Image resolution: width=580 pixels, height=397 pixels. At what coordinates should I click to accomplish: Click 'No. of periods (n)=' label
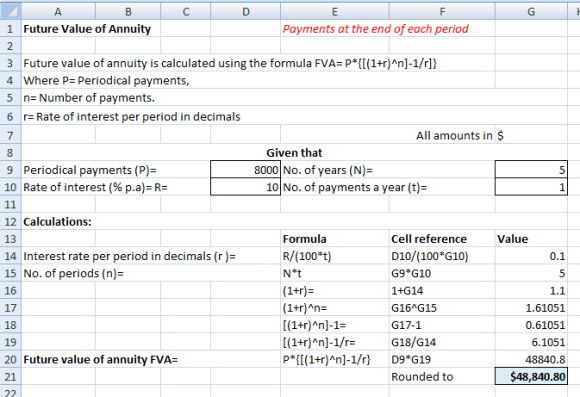(x=74, y=273)
